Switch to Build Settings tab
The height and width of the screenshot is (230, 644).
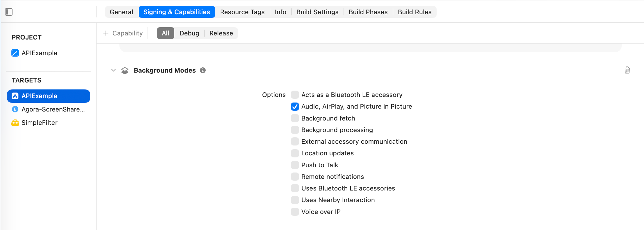(x=317, y=12)
